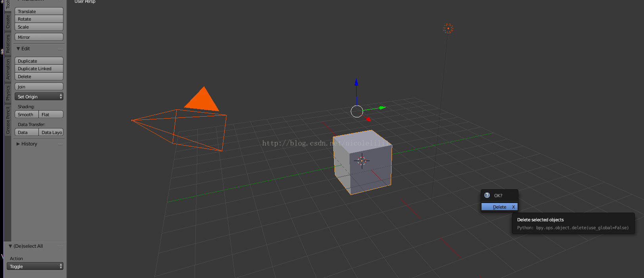Click the Scale button

39,27
